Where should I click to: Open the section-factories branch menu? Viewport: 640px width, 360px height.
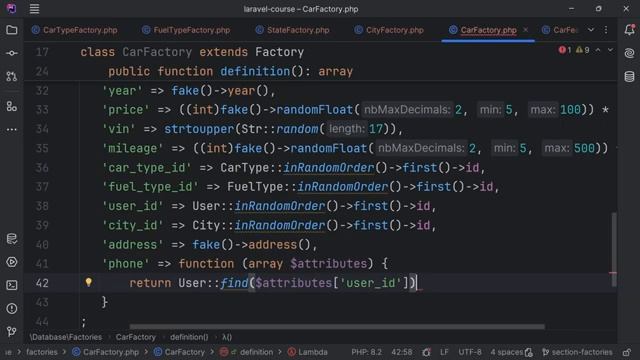(577, 352)
